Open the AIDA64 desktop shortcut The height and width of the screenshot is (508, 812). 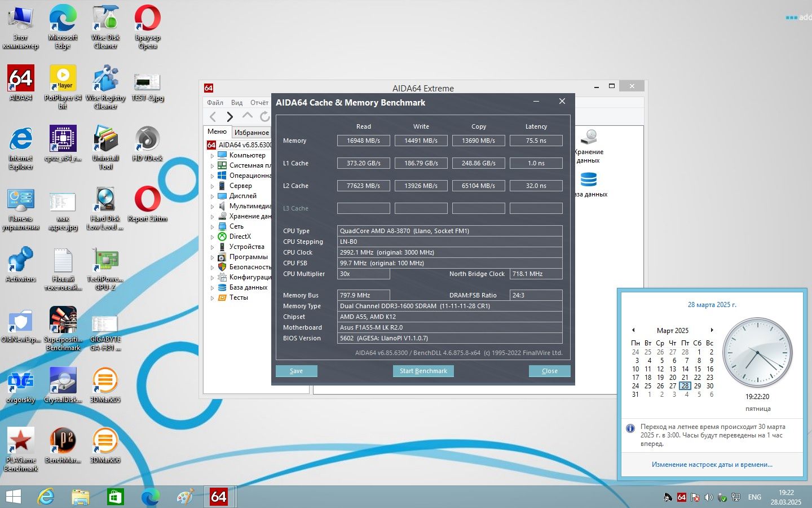coord(21,83)
